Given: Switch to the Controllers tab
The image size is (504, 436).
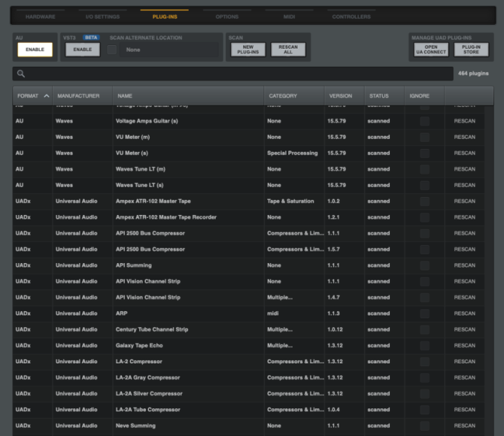Looking at the screenshot, I should [351, 17].
